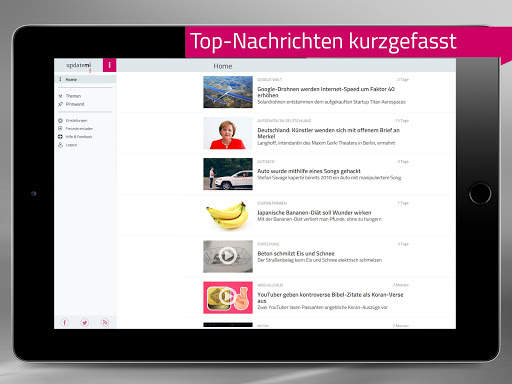Click the Logout person icon
The width and height of the screenshot is (512, 384).
(60, 145)
